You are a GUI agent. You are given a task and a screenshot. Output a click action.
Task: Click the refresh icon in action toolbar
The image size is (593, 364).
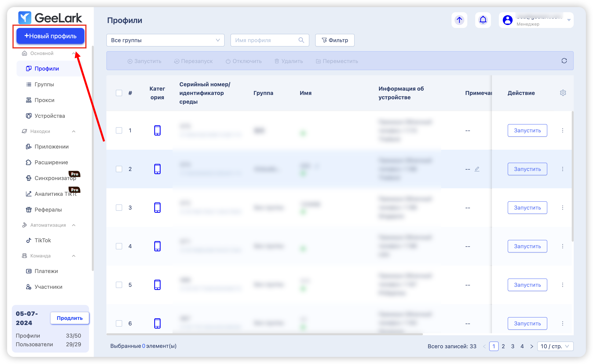(x=564, y=61)
